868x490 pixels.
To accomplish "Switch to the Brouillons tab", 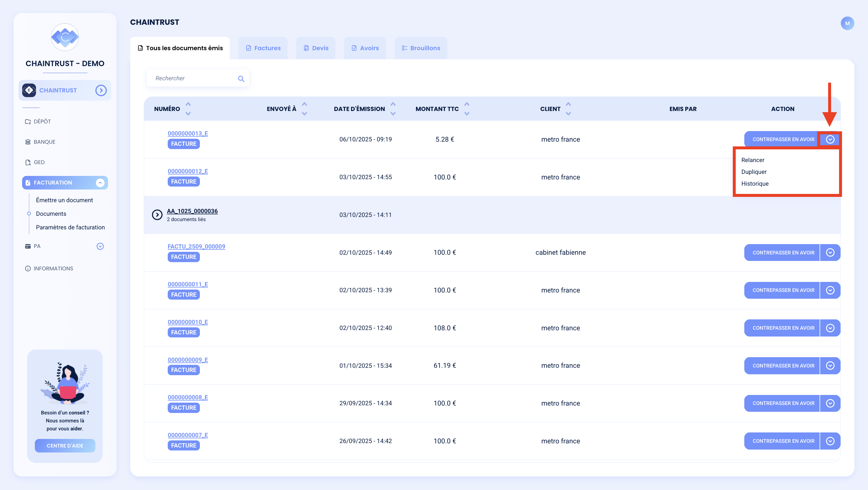I will click(x=421, y=48).
